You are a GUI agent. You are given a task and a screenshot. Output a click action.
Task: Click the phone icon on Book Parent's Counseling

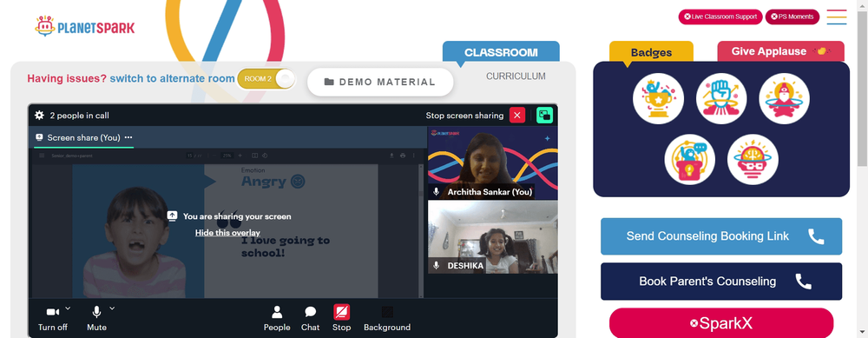tap(803, 282)
